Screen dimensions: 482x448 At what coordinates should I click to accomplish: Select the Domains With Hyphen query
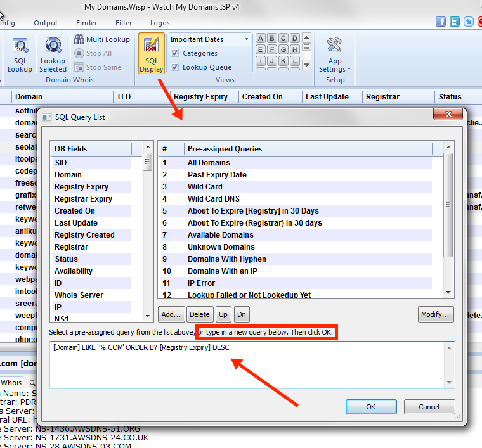[296, 259]
